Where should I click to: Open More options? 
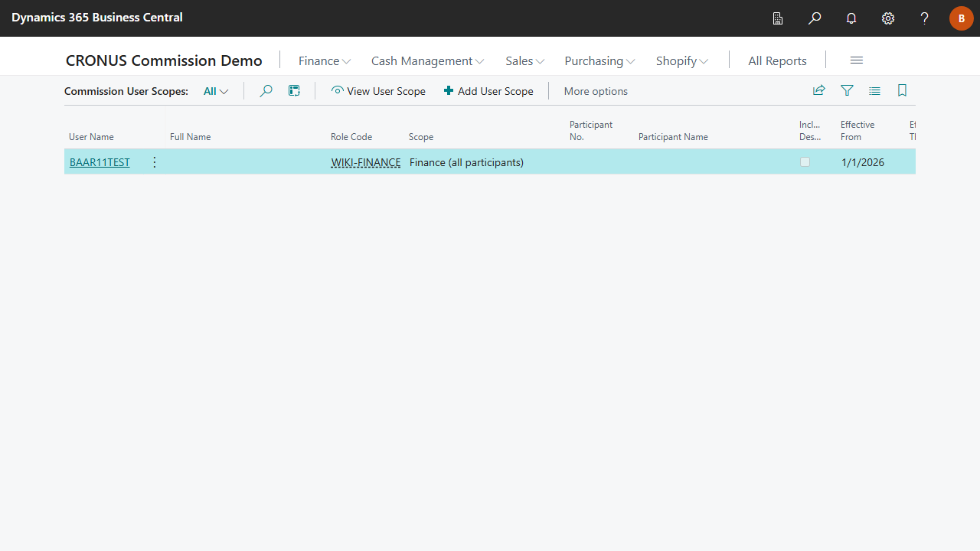pos(596,91)
